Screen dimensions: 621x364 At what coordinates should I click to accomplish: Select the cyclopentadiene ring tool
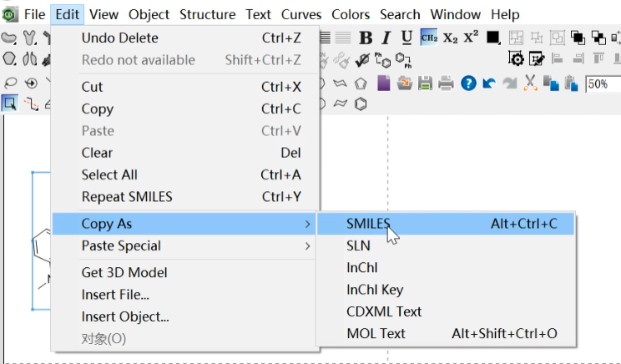[x=361, y=83]
